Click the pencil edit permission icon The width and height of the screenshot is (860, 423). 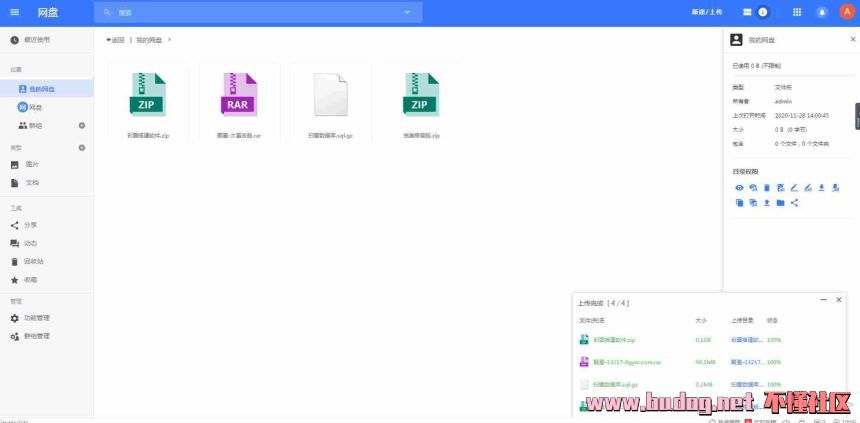tap(794, 188)
